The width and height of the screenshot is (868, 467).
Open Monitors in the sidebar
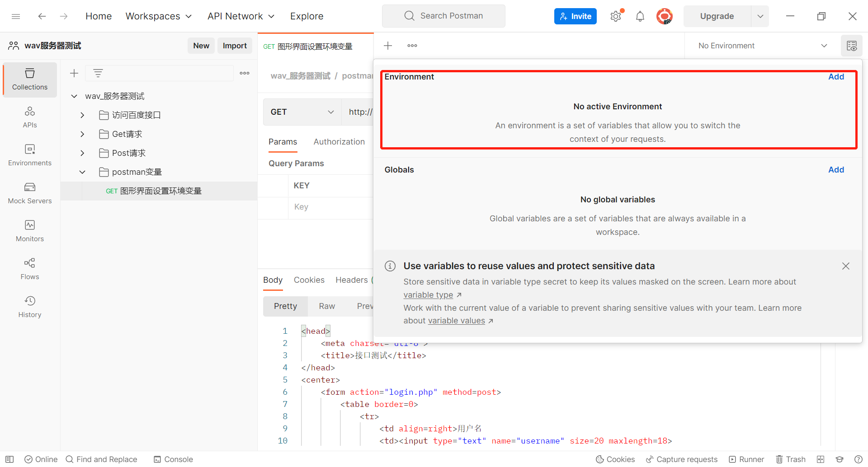point(30,231)
